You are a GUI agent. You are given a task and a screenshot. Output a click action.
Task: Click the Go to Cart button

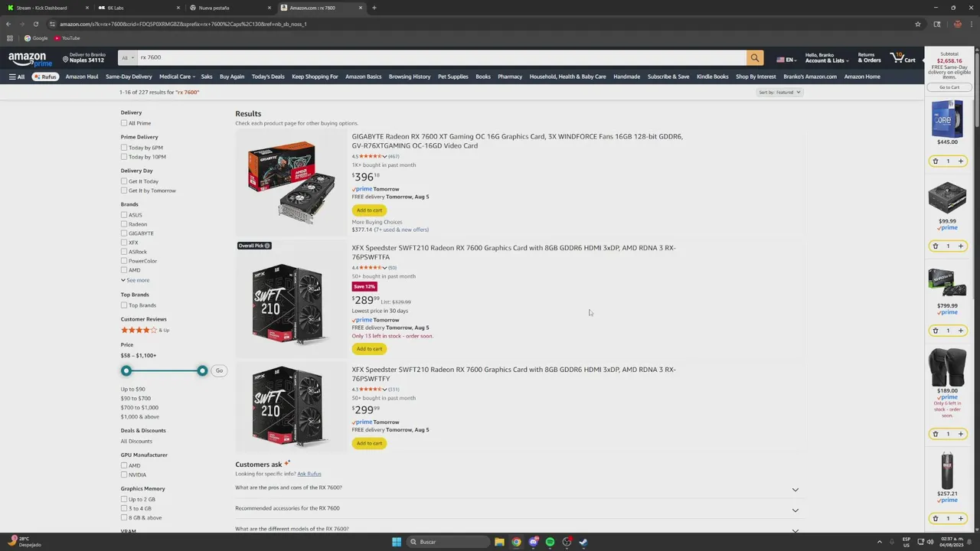click(949, 87)
